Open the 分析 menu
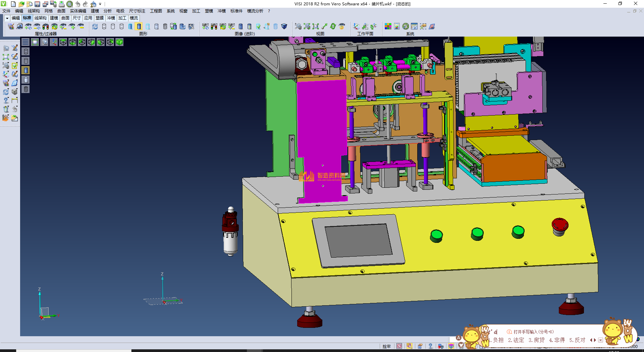644x352 pixels. click(x=107, y=11)
